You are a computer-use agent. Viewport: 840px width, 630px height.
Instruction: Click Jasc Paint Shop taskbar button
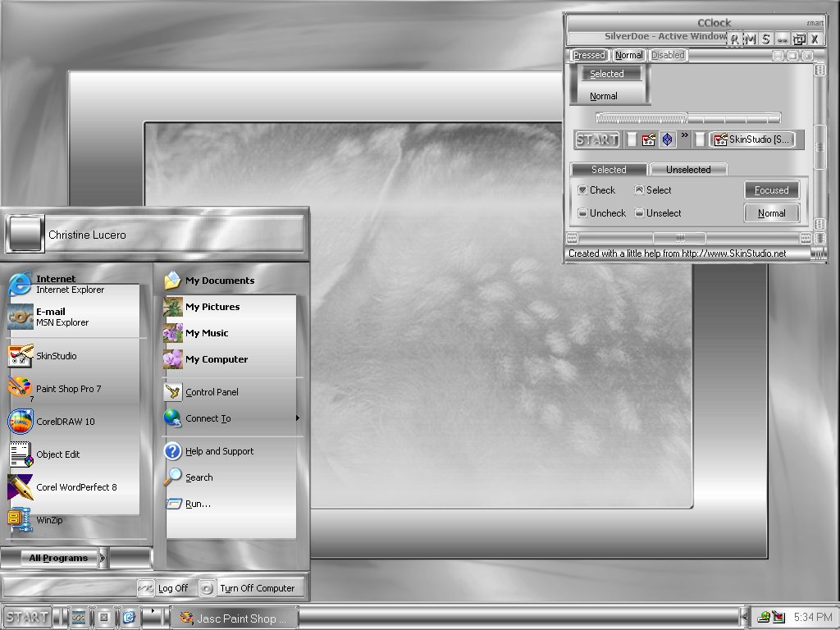coord(234,619)
